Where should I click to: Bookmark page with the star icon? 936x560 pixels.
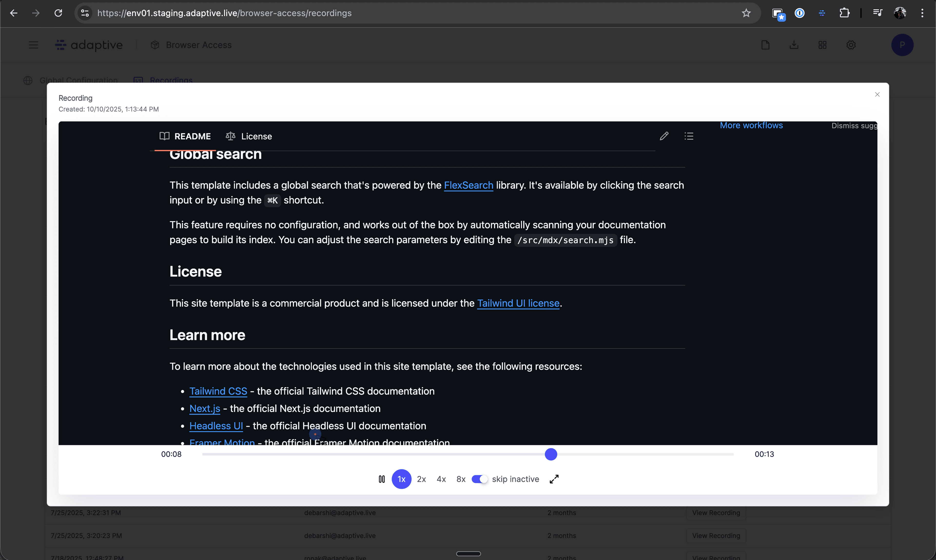(x=746, y=13)
